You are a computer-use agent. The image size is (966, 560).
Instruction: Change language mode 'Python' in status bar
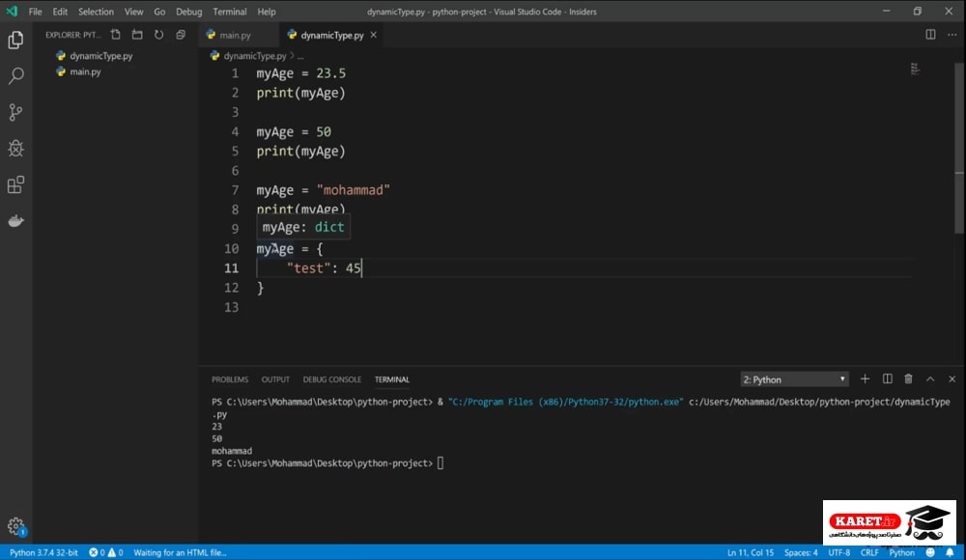902,552
